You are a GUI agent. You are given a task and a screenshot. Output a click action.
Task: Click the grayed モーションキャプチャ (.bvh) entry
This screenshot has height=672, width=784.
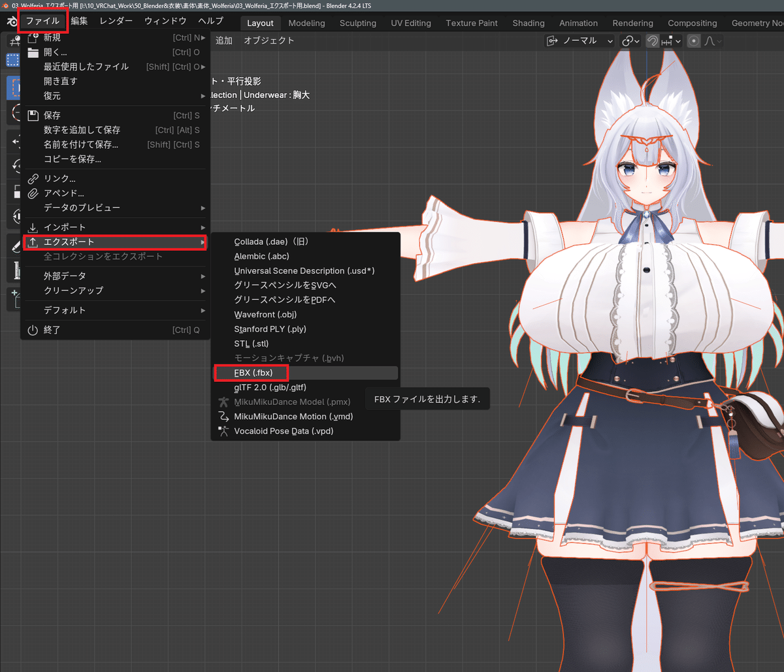(306, 358)
